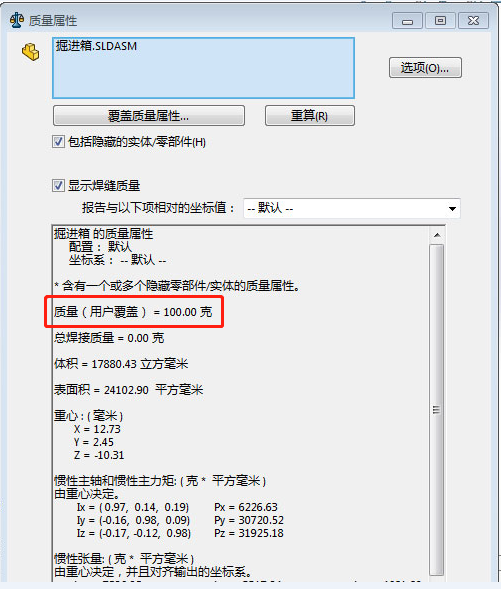Uncheck the 显示焊缝质量 checkbox
This screenshot has width=501, height=589.
click(58, 186)
